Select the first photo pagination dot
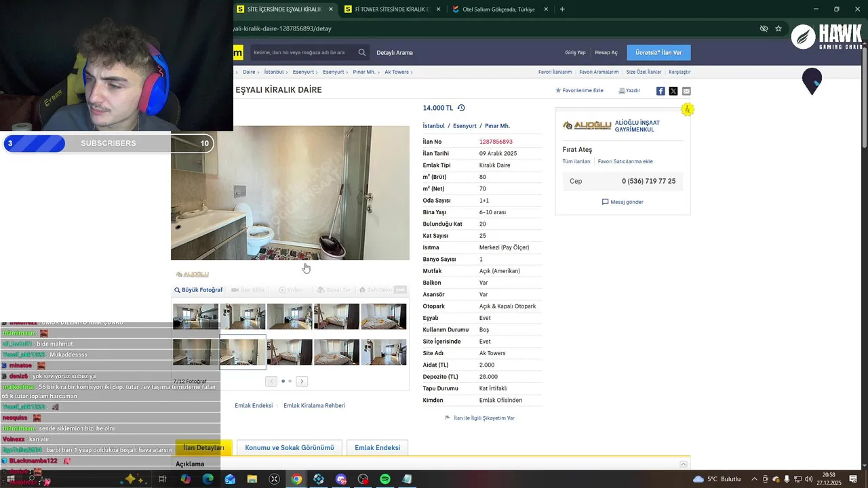 (283, 381)
